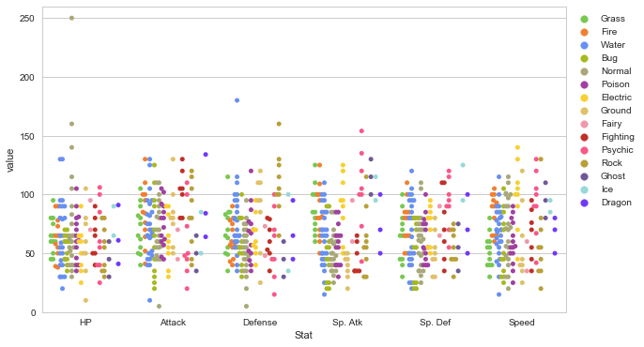The height and width of the screenshot is (347, 644).
Task: Click the Bug legend marker
Action: point(584,58)
